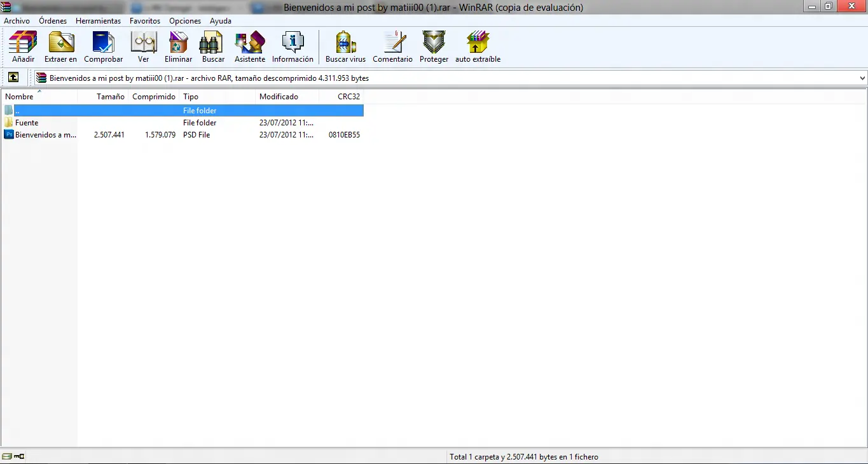868x464 pixels.
Task: Click the WinRAR title bar logo
Action: click(x=6, y=7)
